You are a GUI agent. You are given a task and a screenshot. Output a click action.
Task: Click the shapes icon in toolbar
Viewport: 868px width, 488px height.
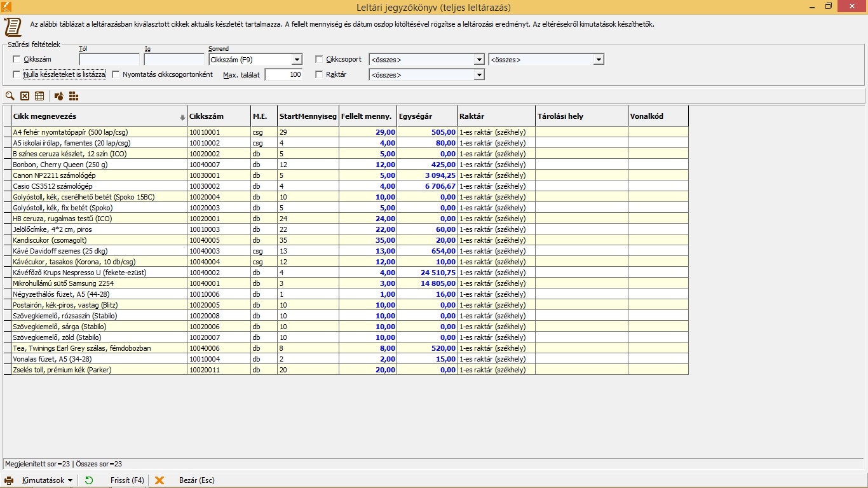click(58, 96)
